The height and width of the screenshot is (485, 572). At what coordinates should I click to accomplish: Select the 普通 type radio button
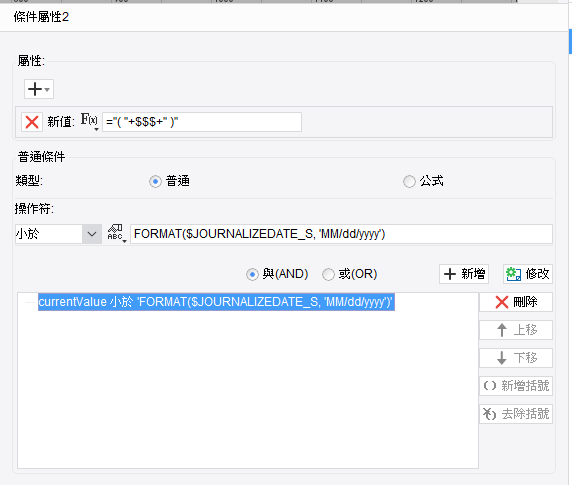155,181
